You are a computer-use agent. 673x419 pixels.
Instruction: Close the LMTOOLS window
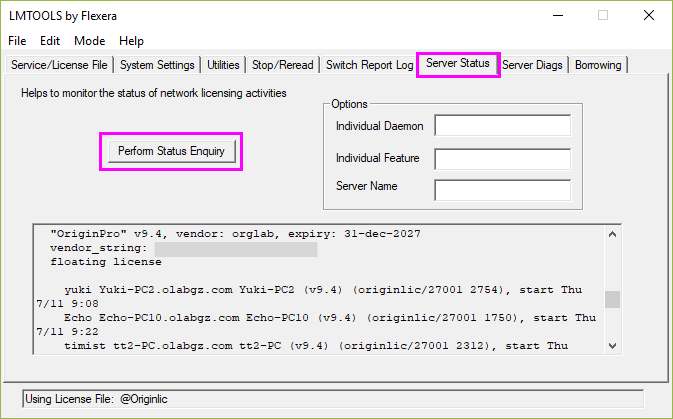pyautogui.click(x=649, y=15)
